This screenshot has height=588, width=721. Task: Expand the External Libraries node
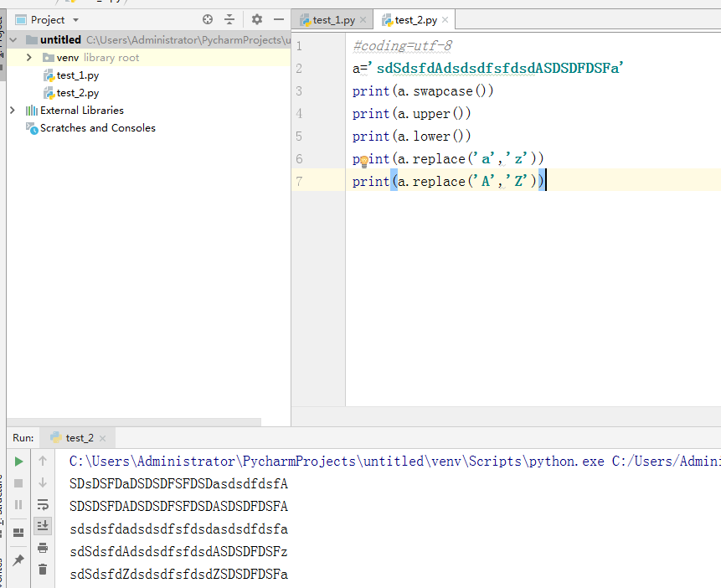[x=13, y=111]
